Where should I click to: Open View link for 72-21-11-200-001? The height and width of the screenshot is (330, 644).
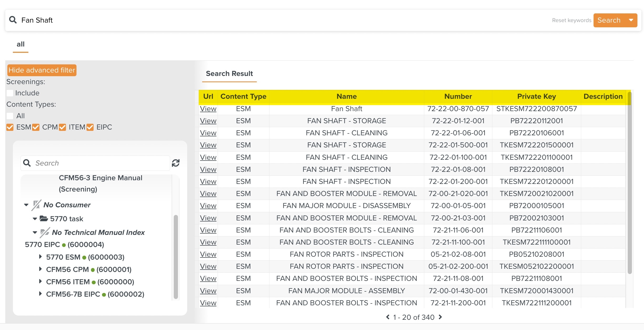[x=208, y=303]
